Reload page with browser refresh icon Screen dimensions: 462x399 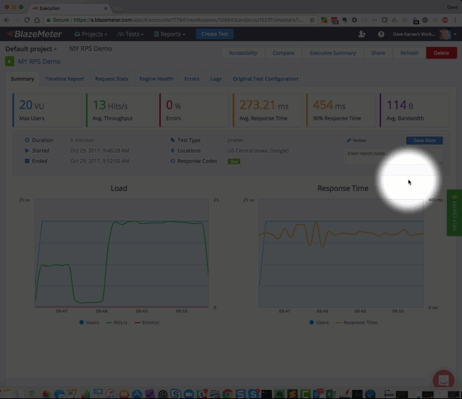[27, 20]
